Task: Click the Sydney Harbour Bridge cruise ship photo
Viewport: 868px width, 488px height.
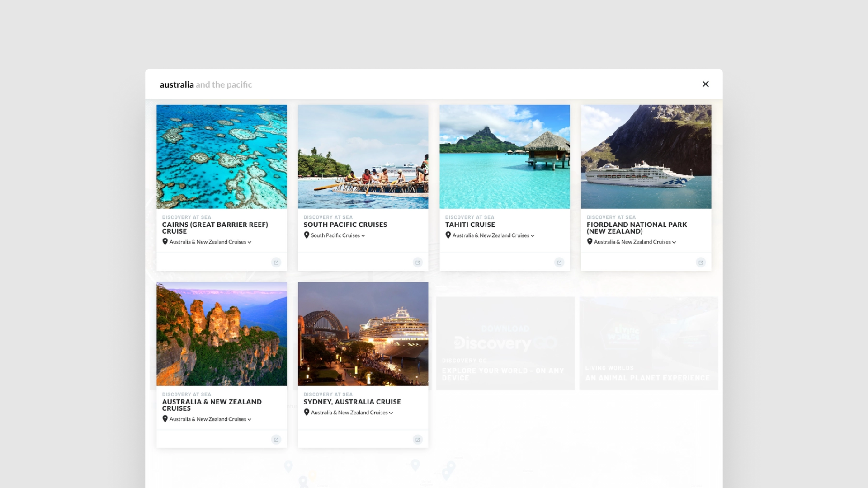Action: click(363, 334)
